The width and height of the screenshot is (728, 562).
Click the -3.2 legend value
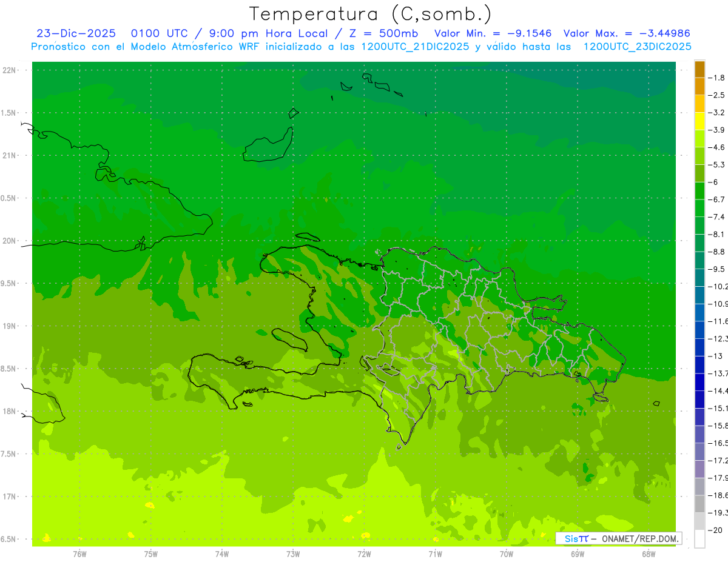click(716, 113)
